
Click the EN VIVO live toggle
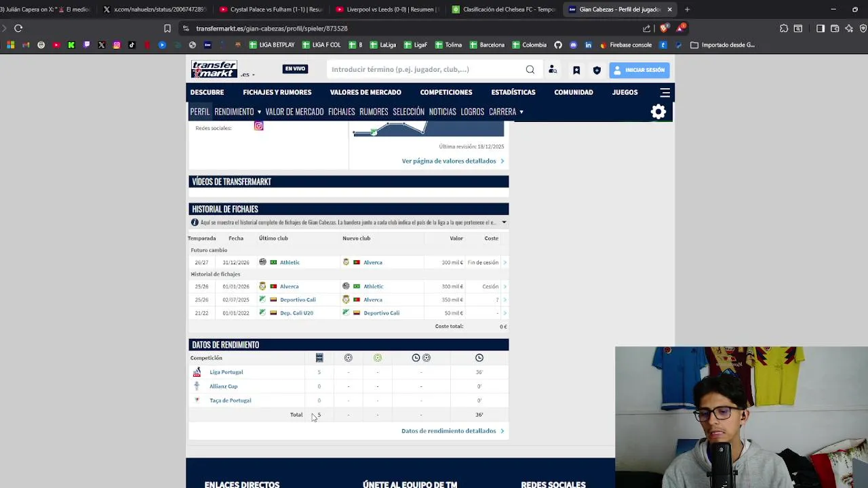(295, 68)
